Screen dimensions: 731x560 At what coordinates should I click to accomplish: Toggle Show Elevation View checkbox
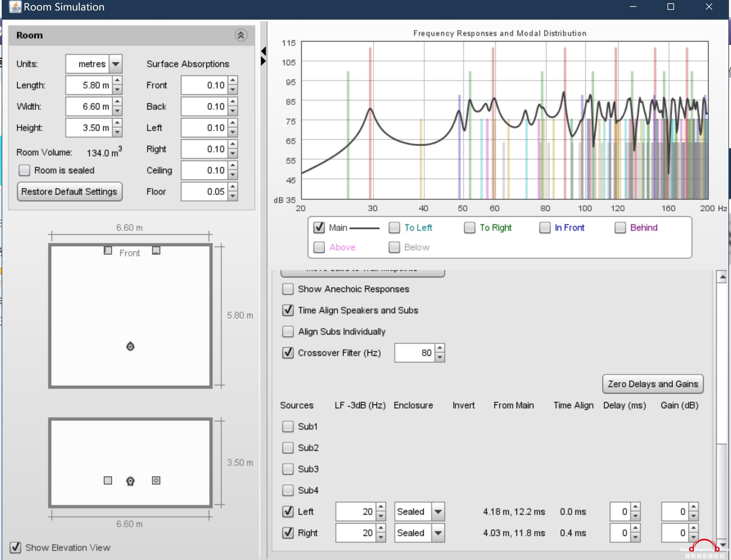point(15,547)
